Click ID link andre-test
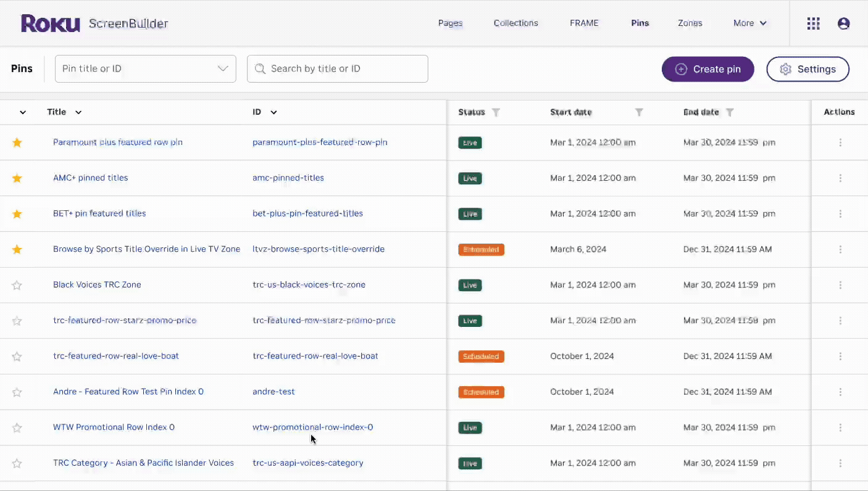This screenshot has height=491, width=868. (273, 392)
